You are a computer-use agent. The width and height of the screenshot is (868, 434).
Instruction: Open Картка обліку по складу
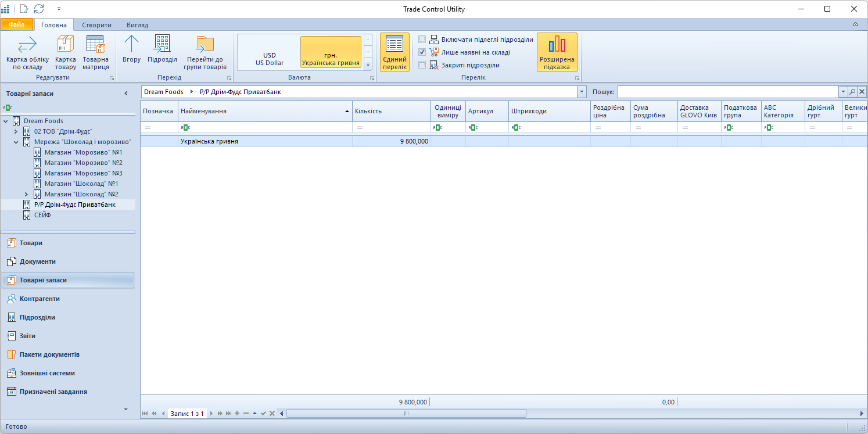coord(27,52)
